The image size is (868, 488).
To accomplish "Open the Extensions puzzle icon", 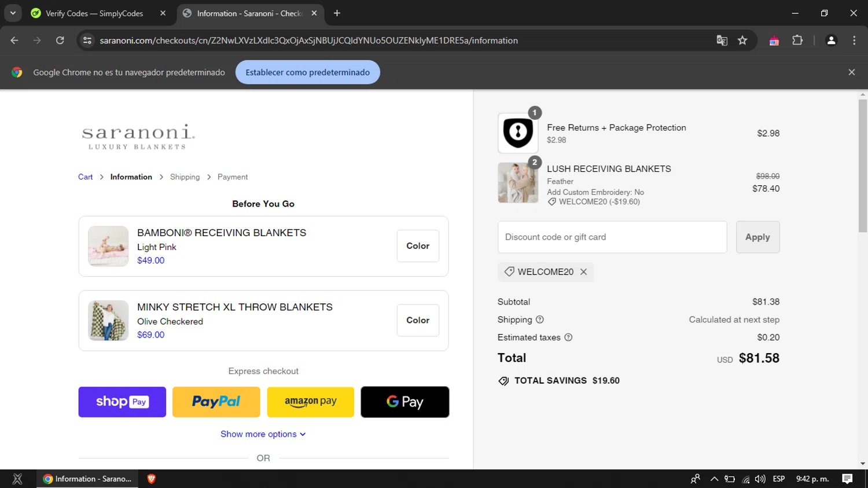I will click(x=797, y=41).
